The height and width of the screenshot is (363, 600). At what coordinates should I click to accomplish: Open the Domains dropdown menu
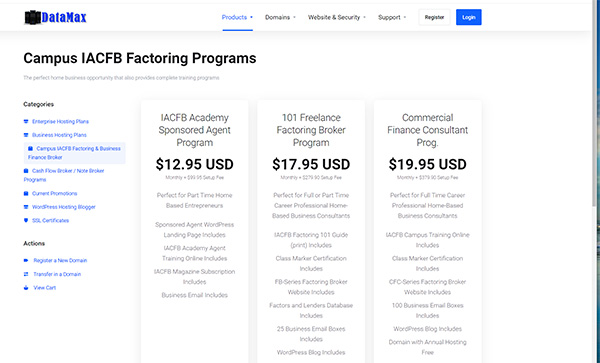point(280,17)
